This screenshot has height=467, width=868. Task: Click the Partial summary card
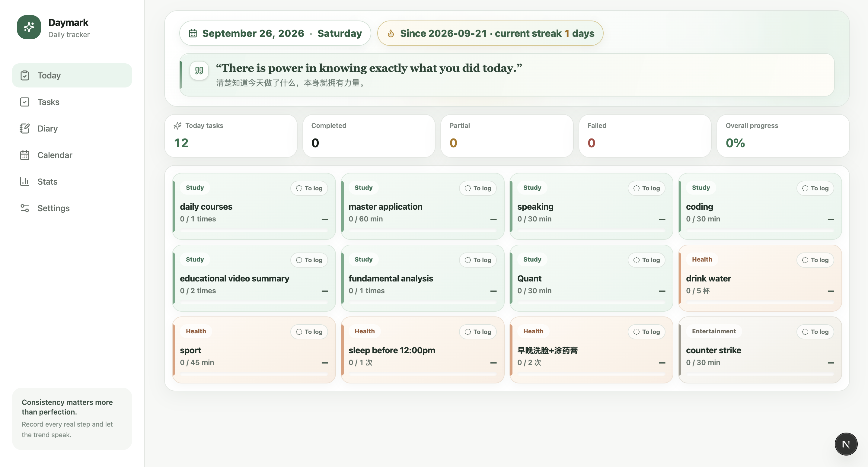[507, 136]
